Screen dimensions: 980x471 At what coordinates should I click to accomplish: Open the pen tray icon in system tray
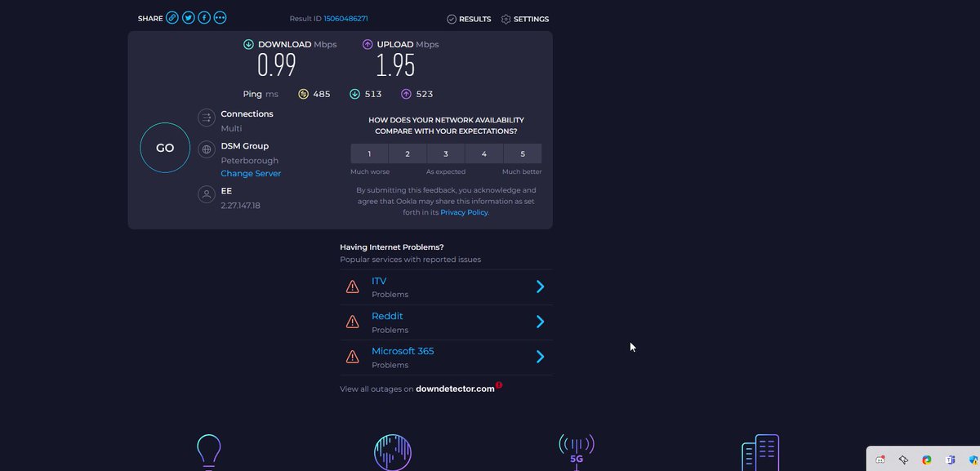point(904,460)
